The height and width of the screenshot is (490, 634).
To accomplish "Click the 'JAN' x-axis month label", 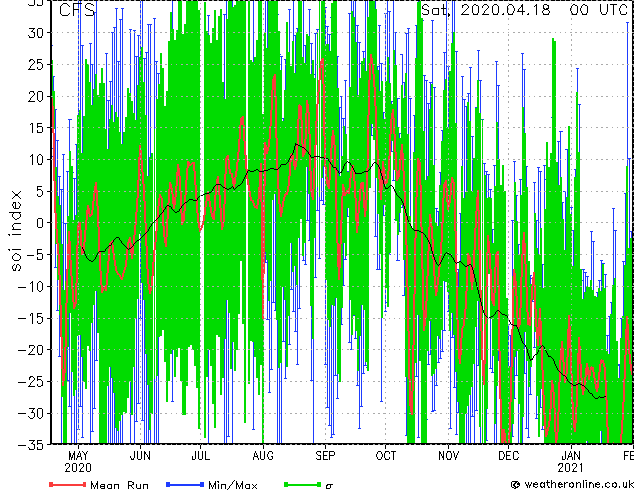I will coord(571,456).
